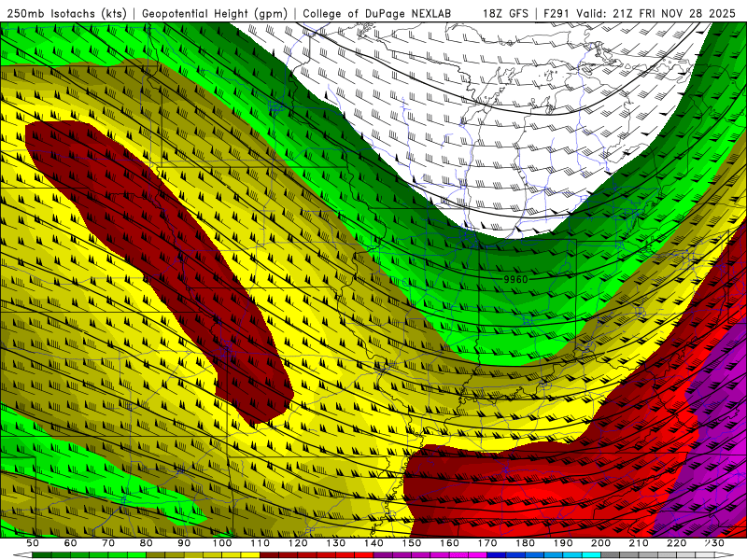Image resolution: width=747 pixels, height=560 pixels.
Task: Click the color bar label "120"
Action: pos(298,543)
